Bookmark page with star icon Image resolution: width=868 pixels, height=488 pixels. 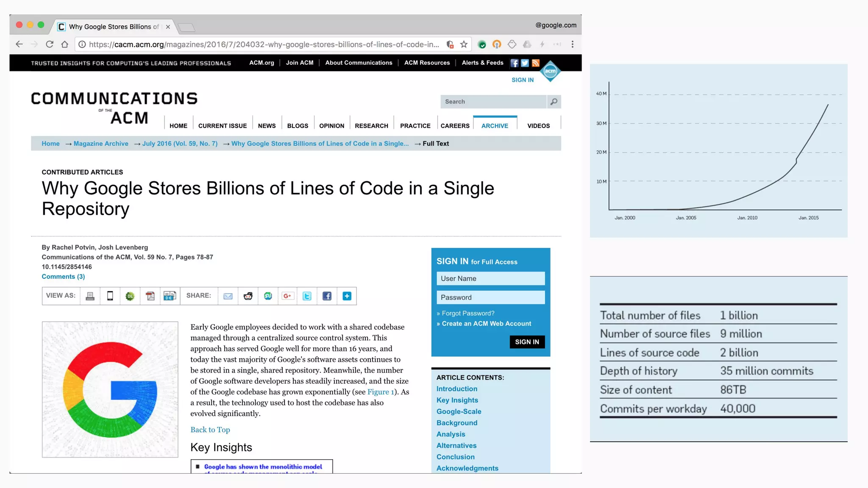(464, 44)
